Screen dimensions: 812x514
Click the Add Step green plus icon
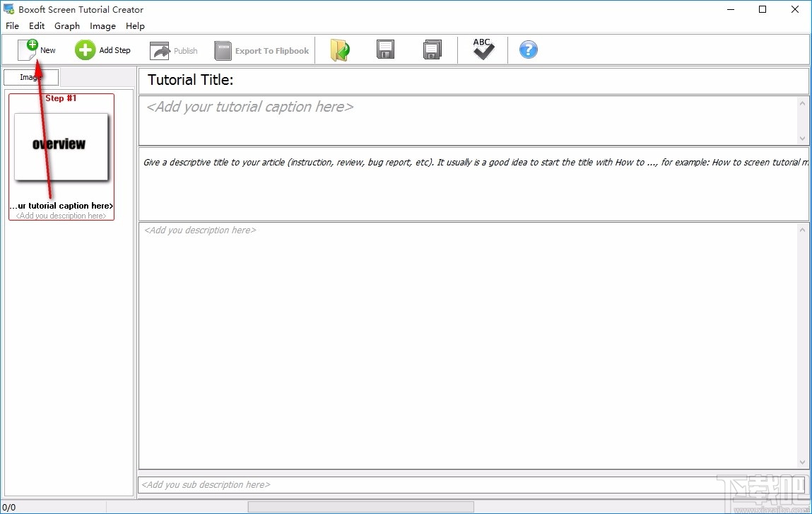[85, 49]
